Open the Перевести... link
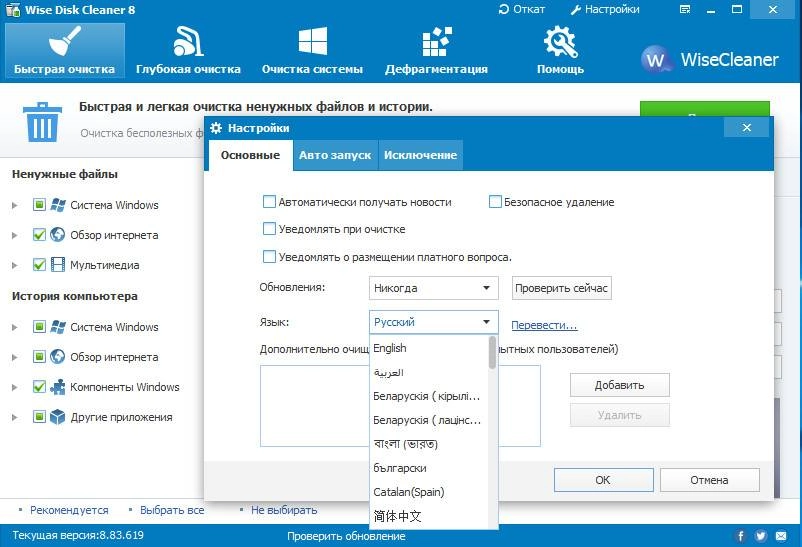This screenshot has width=802, height=547. tap(544, 325)
